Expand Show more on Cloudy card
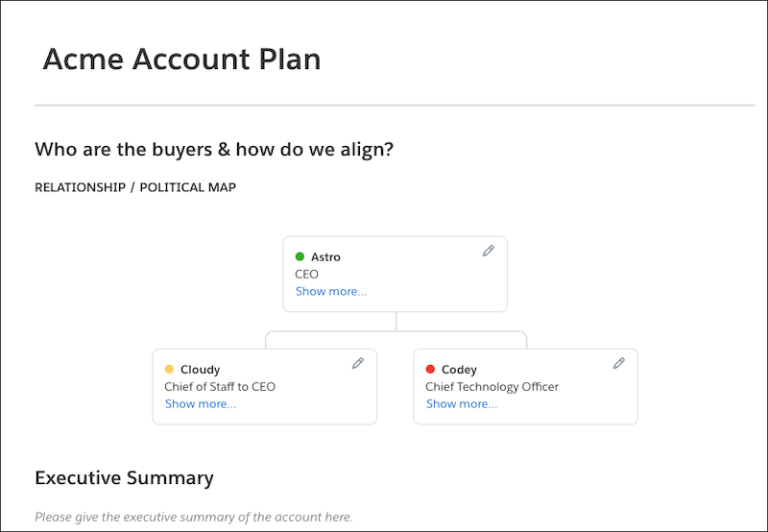768x532 pixels. 201,404
